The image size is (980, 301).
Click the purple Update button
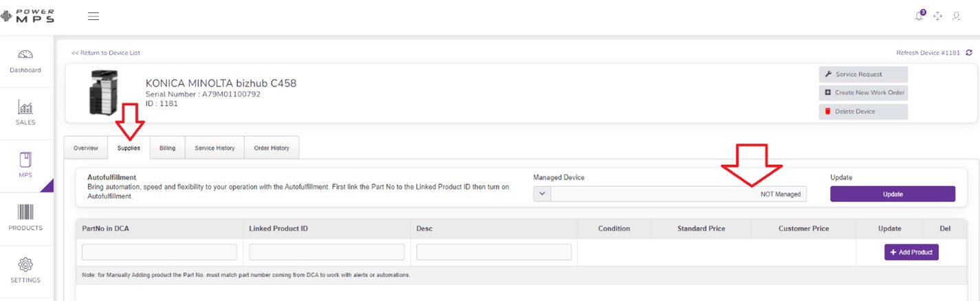[892, 194]
